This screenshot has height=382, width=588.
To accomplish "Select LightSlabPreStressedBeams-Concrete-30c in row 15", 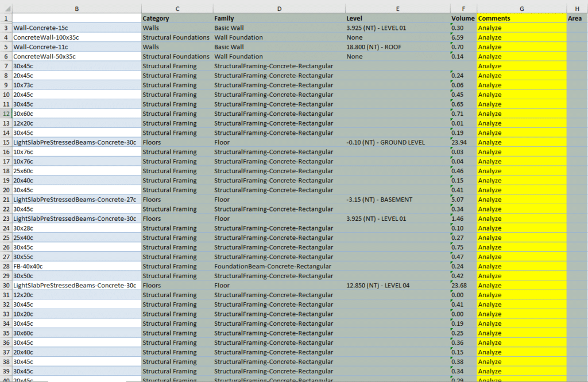I will coord(77,142).
